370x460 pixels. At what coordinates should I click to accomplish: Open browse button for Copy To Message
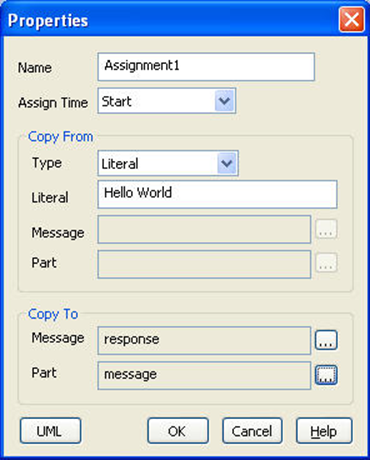pyautogui.click(x=326, y=340)
